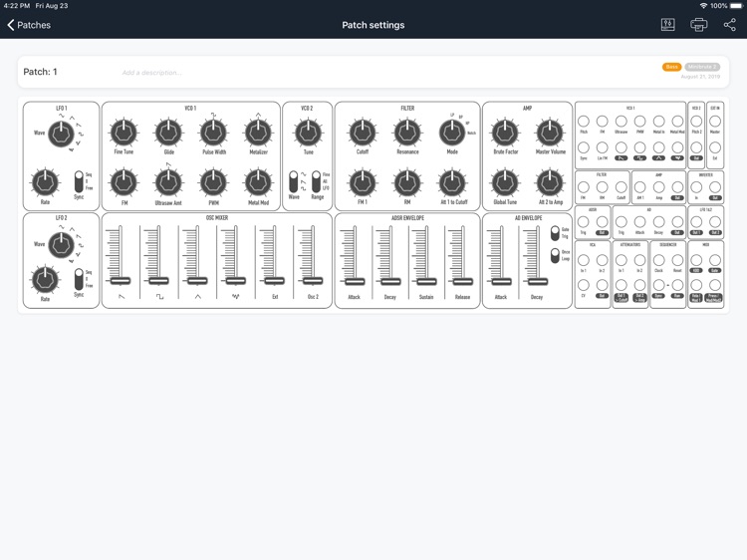
Task: Tap the amp Brute Factor knob
Action: (x=505, y=132)
